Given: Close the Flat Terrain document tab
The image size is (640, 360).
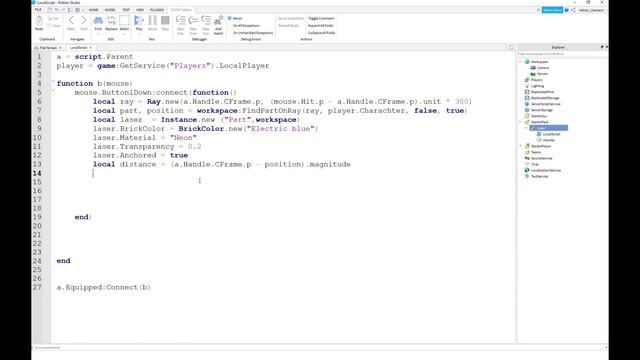Looking at the screenshot, I should point(60,48).
